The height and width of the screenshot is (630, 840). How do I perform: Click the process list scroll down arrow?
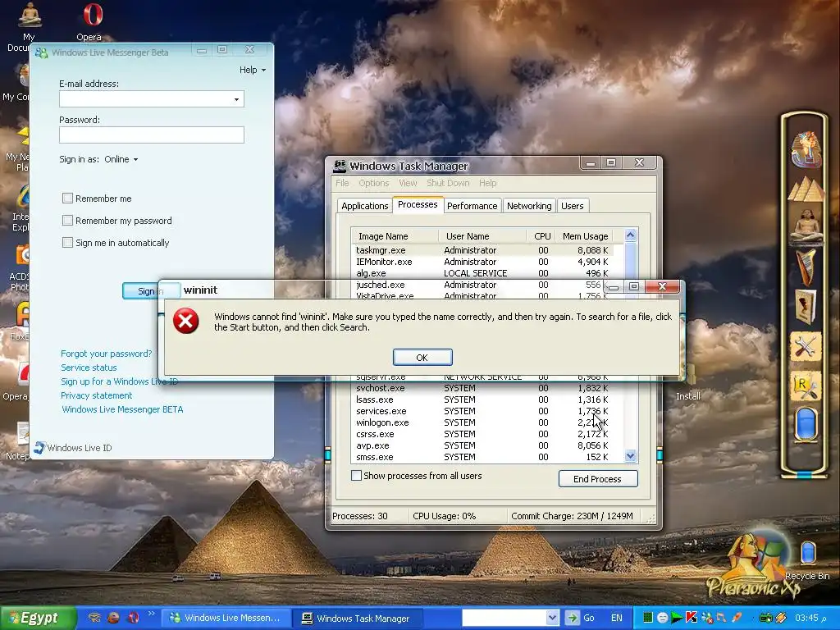pos(631,456)
